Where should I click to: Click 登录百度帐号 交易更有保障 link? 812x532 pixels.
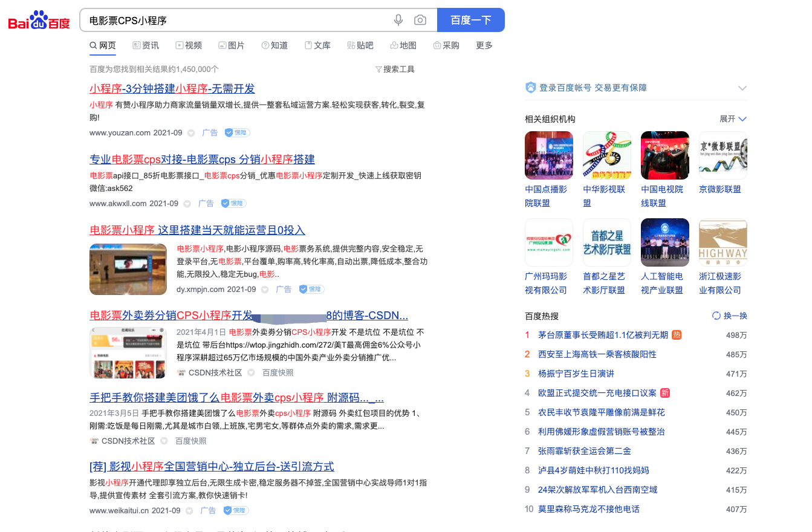pos(593,88)
